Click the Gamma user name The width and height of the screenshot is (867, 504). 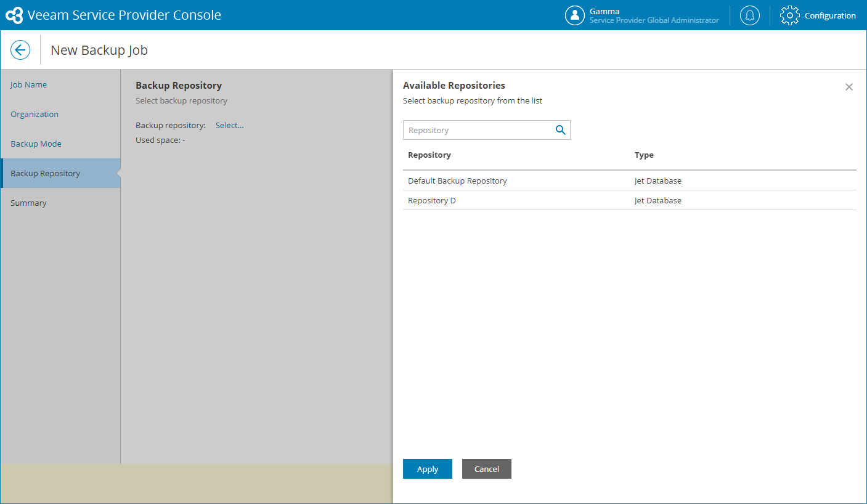click(x=604, y=11)
